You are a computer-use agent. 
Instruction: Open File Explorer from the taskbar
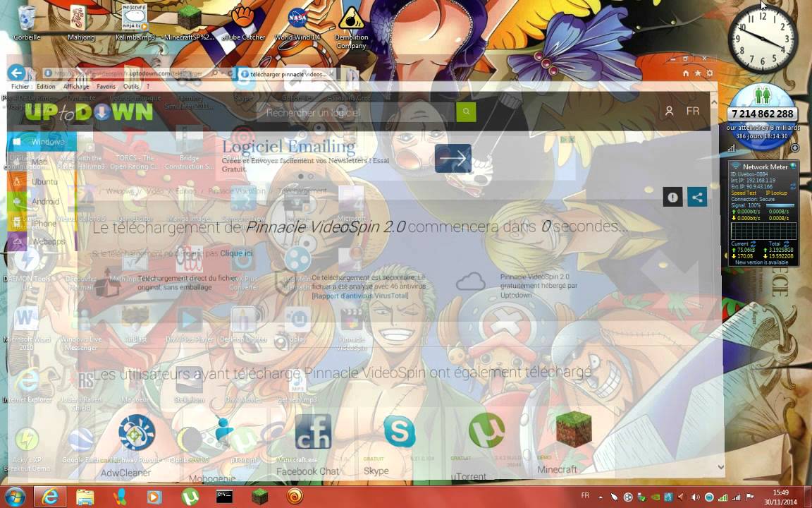(x=85, y=497)
